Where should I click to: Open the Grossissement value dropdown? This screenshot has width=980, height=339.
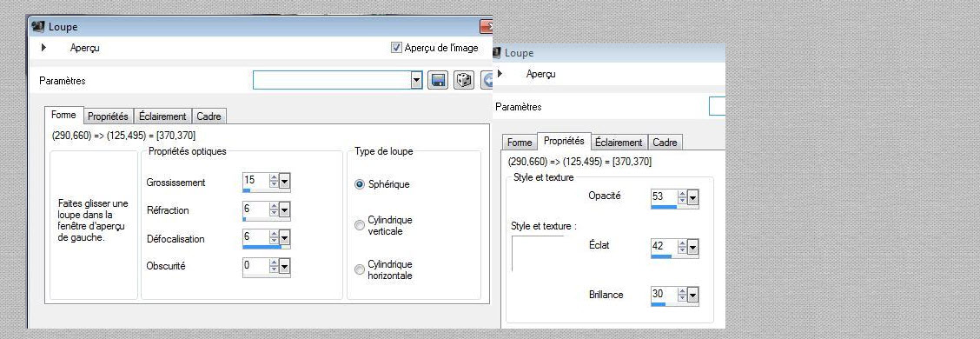click(x=285, y=182)
